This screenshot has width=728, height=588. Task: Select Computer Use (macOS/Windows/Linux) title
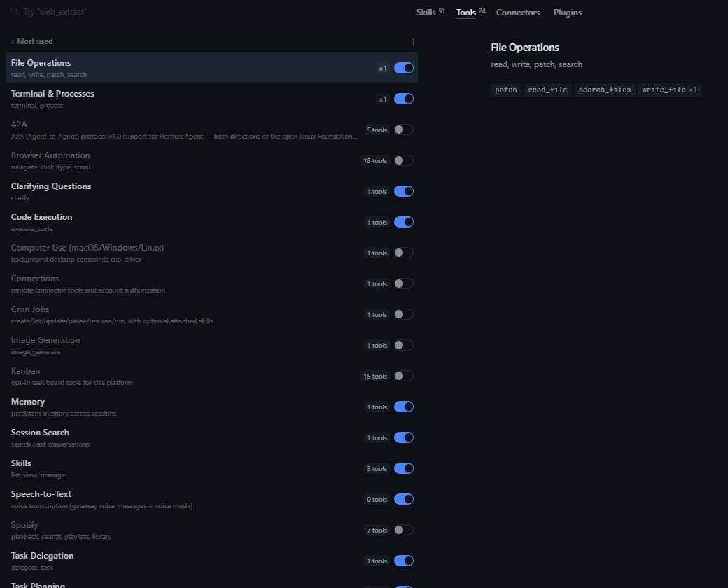pyautogui.click(x=87, y=248)
